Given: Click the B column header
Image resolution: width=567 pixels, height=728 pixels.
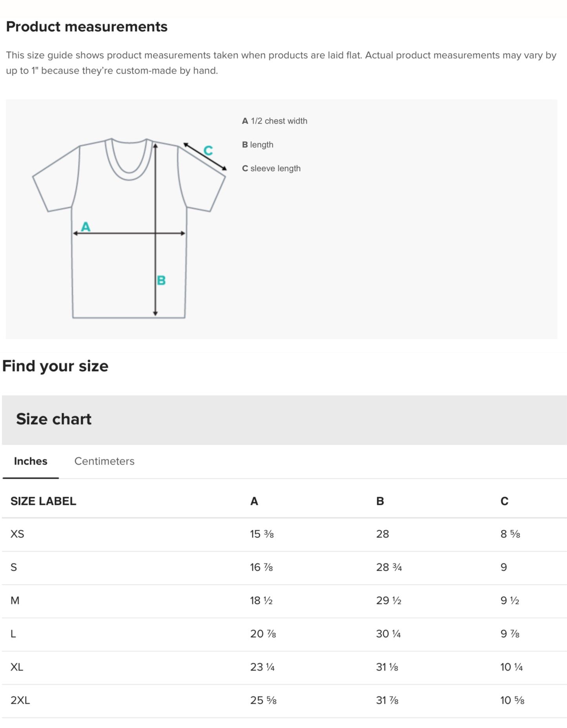Looking at the screenshot, I should coord(379,501).
